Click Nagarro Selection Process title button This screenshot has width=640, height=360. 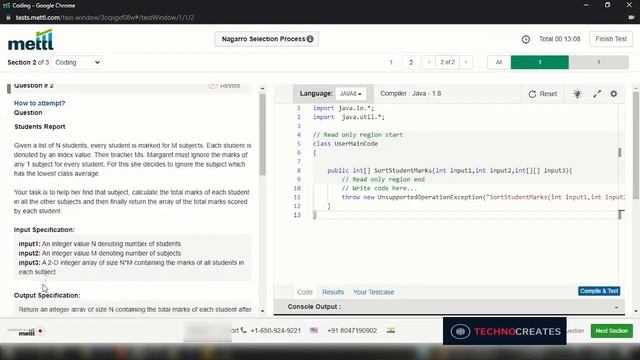[267, 39]
